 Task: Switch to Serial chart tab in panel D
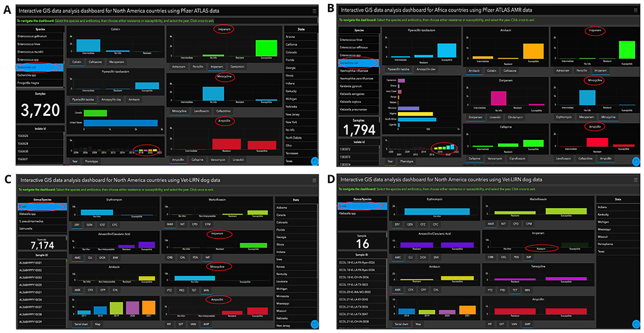tap(401, 325)
